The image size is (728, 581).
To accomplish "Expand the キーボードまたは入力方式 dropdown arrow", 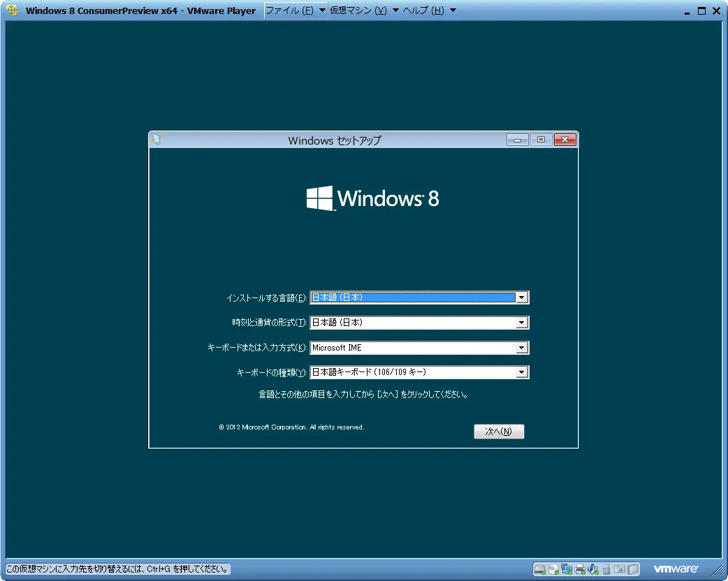I will 521,348.
